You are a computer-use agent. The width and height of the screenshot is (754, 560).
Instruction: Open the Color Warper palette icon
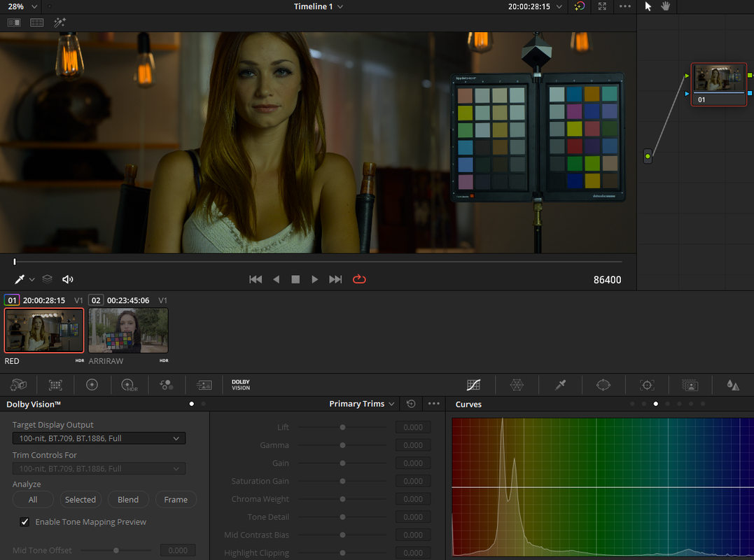(x=517, y=385)
